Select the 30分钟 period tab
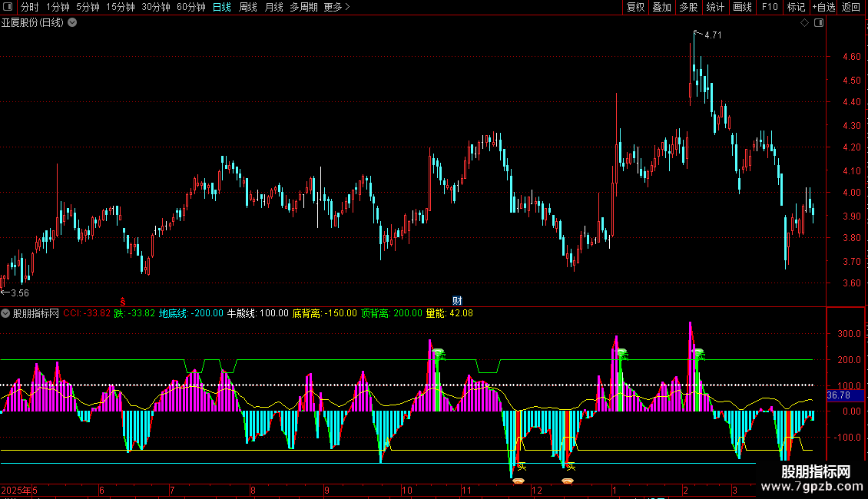The image size is (868, 499). [x=156, y=7]
